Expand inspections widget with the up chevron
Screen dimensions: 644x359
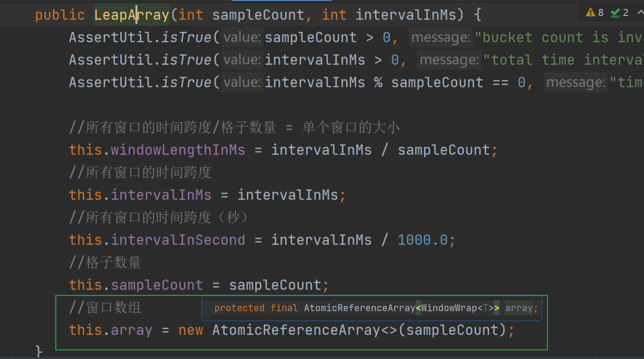click(641, 12)
